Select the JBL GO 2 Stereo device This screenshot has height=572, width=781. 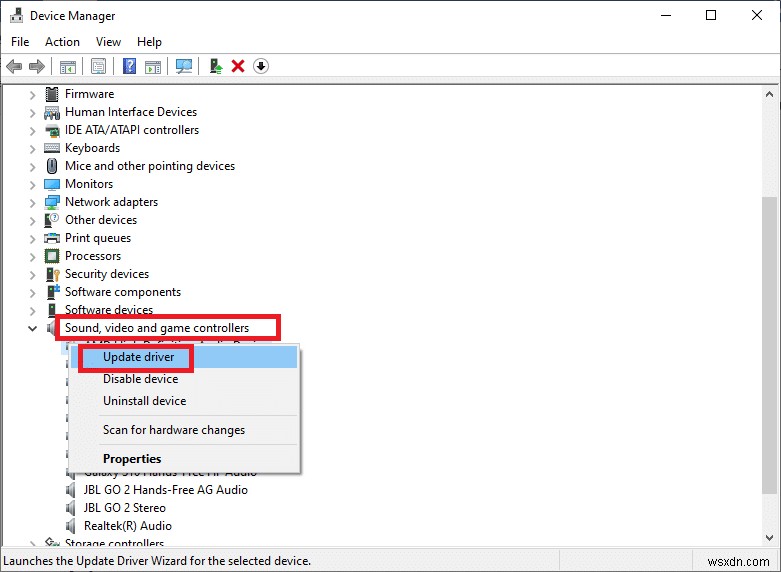[x=125, y=508]
